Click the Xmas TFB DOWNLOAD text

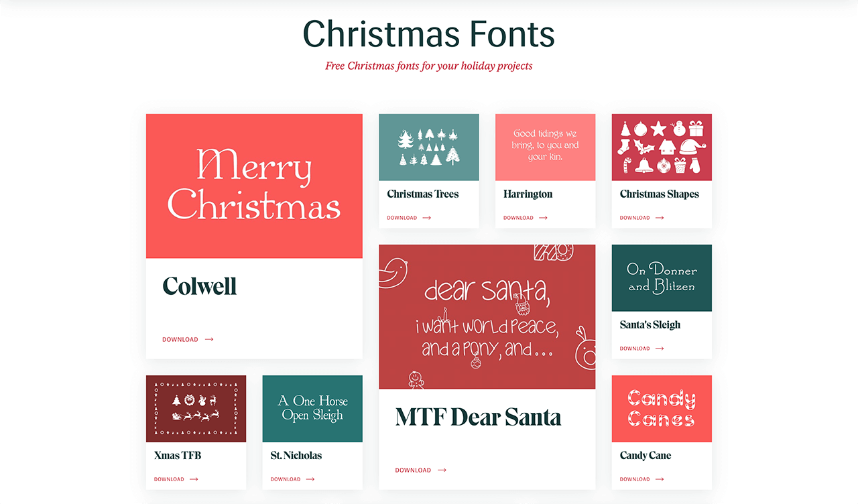point(169,479)
